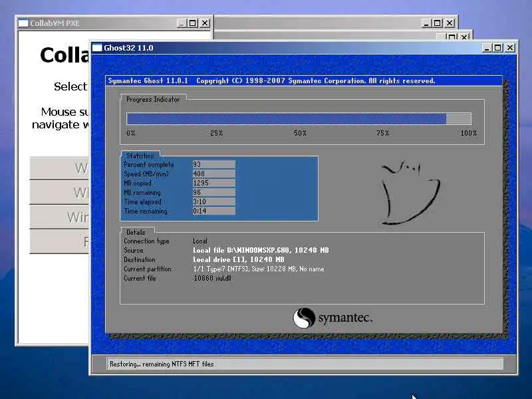Minimize the Ghost32 11.0 window
Screen dimensions: 532x399
[487, 48]
